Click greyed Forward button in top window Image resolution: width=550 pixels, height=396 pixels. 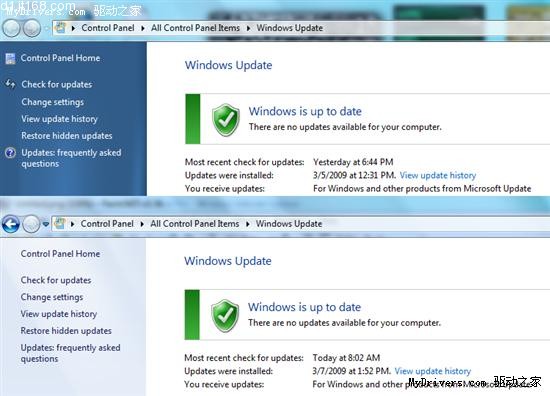pos(32,28)
